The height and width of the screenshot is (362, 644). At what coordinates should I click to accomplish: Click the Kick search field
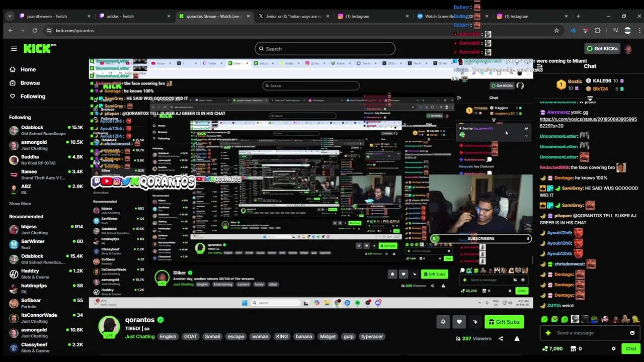[325, 49]
